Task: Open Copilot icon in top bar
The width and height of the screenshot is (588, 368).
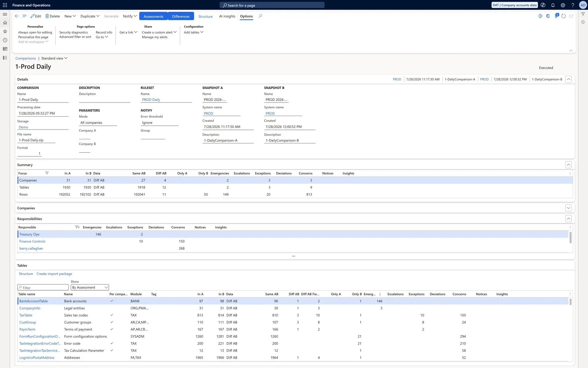Action: [x=543, y=5]
